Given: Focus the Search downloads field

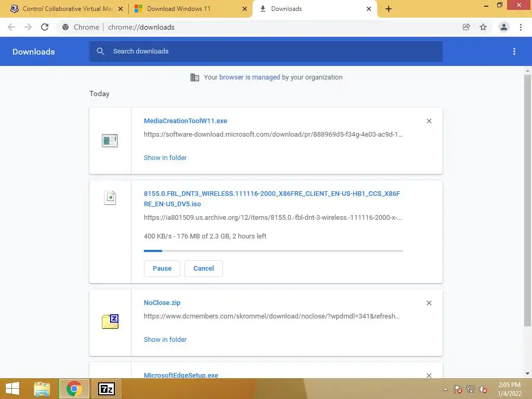Looking at the screenshot, I should pyautogui.click(x=266, y=51).
